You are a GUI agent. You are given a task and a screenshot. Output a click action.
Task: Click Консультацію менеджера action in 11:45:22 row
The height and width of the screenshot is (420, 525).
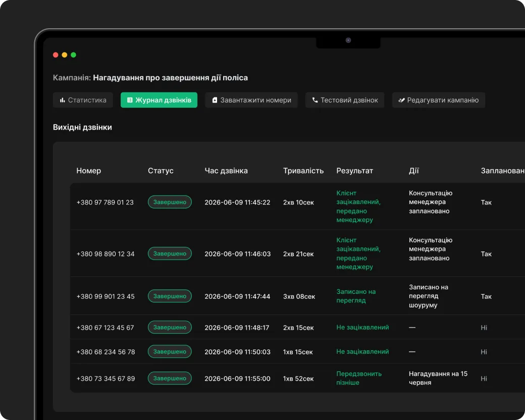(431, 202)
